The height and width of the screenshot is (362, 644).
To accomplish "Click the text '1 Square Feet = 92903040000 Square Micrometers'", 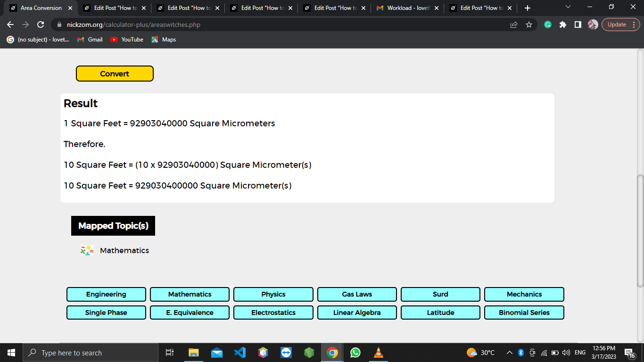I will pos(169,123).
